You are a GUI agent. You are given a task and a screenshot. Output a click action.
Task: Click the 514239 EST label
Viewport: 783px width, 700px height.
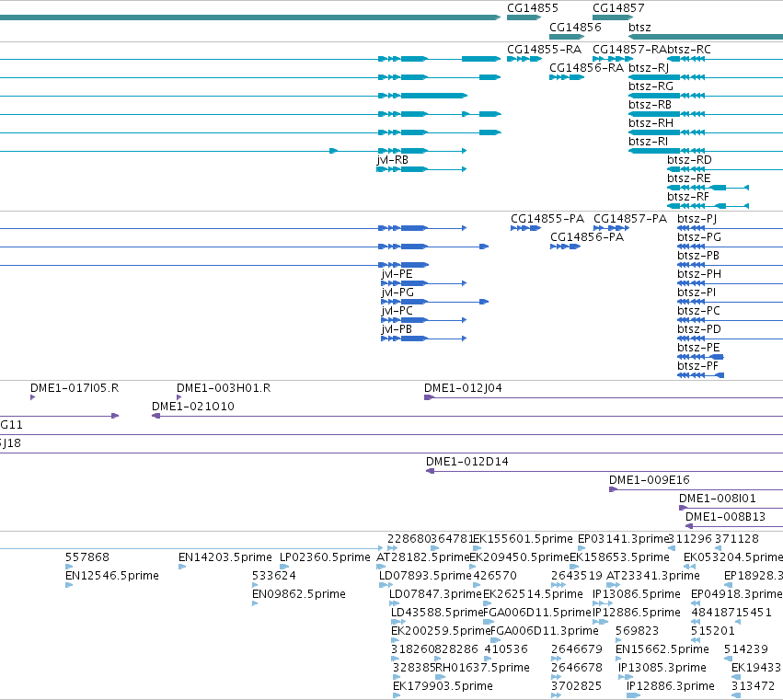click(x=746, y=649)
